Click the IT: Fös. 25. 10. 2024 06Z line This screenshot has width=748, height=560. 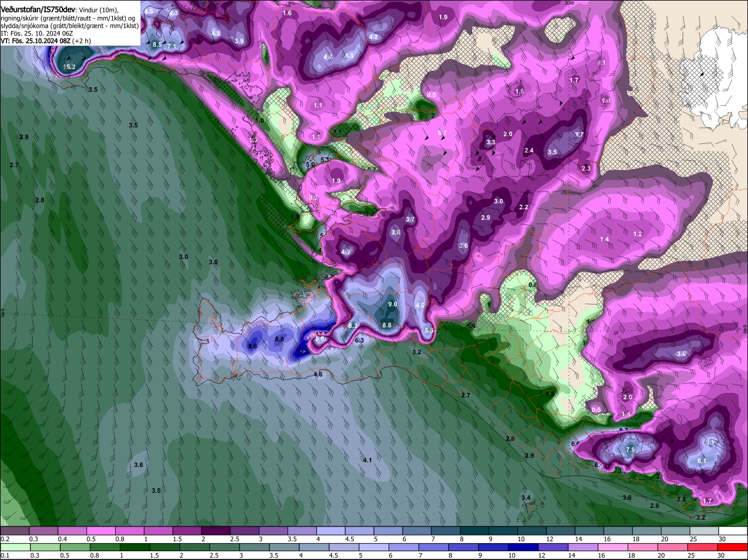click(37, 33)
